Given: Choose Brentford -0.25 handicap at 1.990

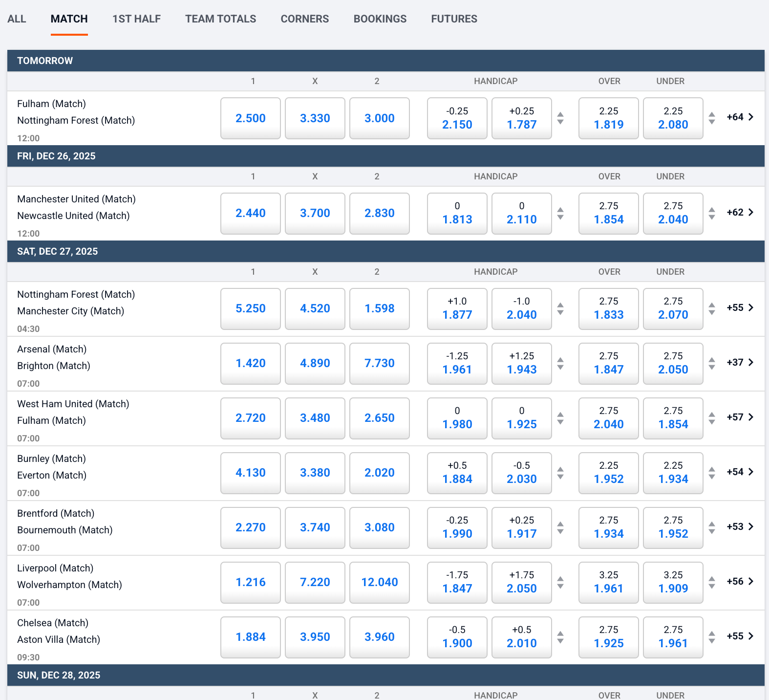Looking at the screenshot, I should [x=457, y=528].
